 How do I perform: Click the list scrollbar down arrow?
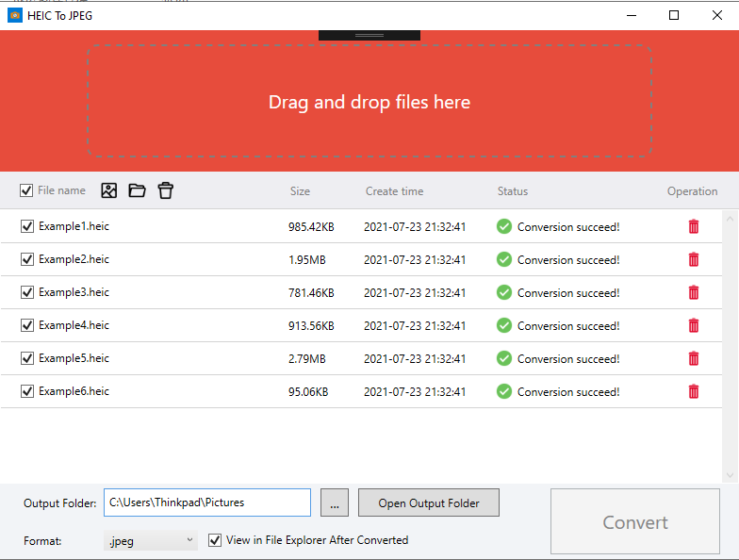pyautogui.click(x=730, y=475)
